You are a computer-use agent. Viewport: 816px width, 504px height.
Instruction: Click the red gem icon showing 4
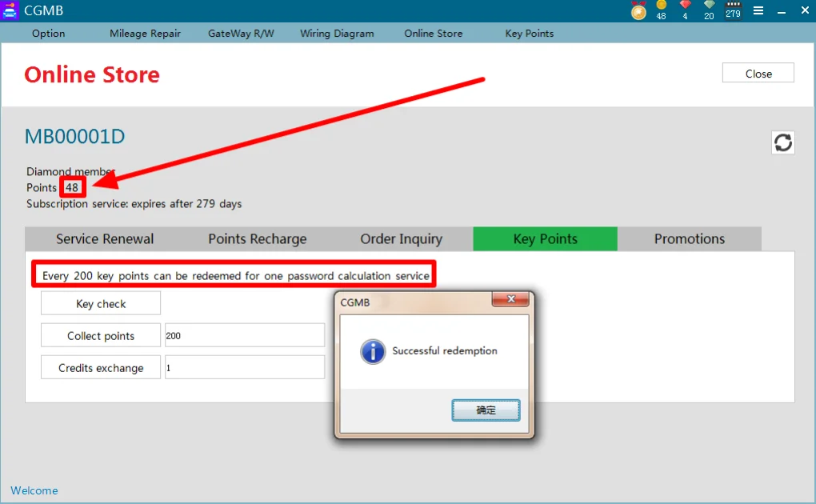click(686, 10)
